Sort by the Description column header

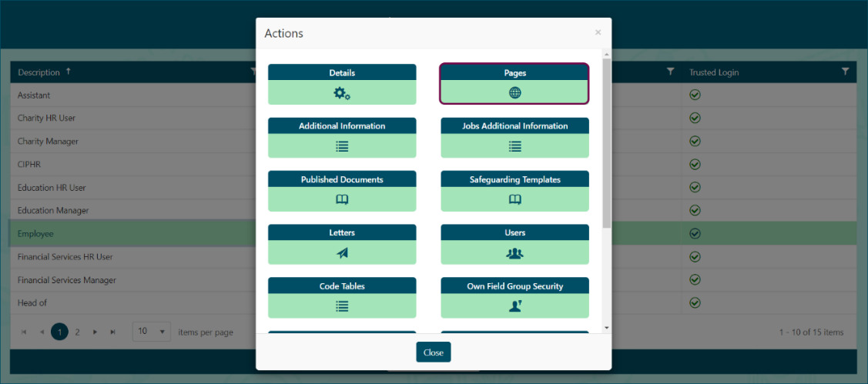click(x=39, y=72)
